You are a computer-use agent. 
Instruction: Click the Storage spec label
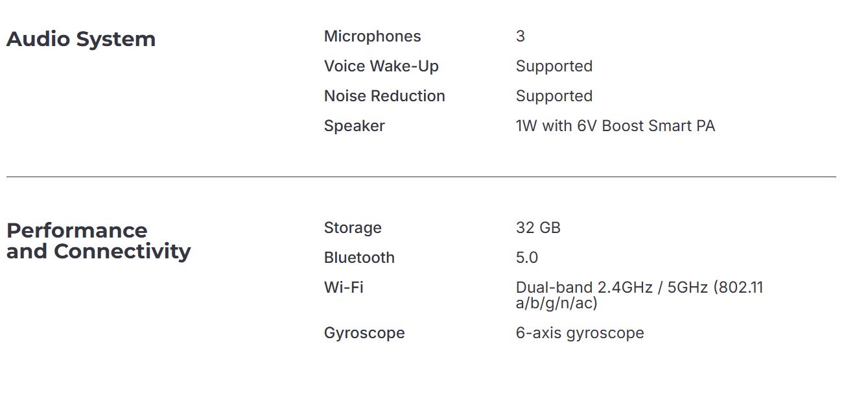(353, 228)
